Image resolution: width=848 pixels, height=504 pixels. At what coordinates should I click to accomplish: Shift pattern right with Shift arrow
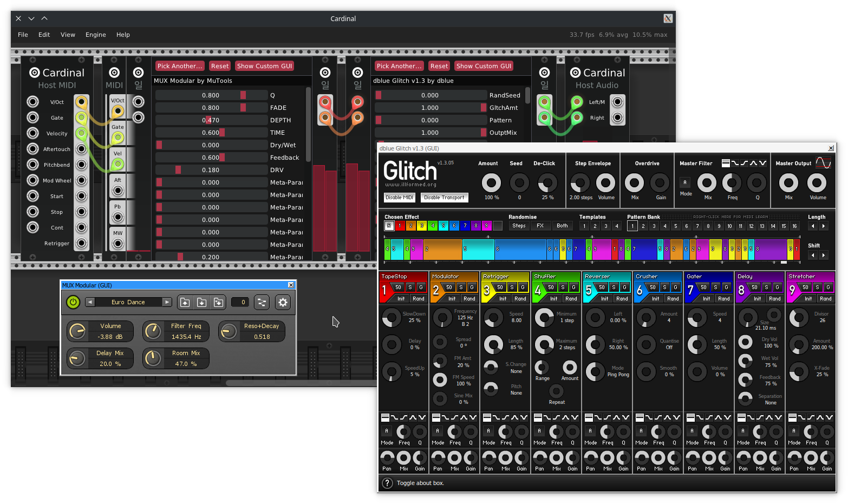pyautogui.click(x=824, y=255)
